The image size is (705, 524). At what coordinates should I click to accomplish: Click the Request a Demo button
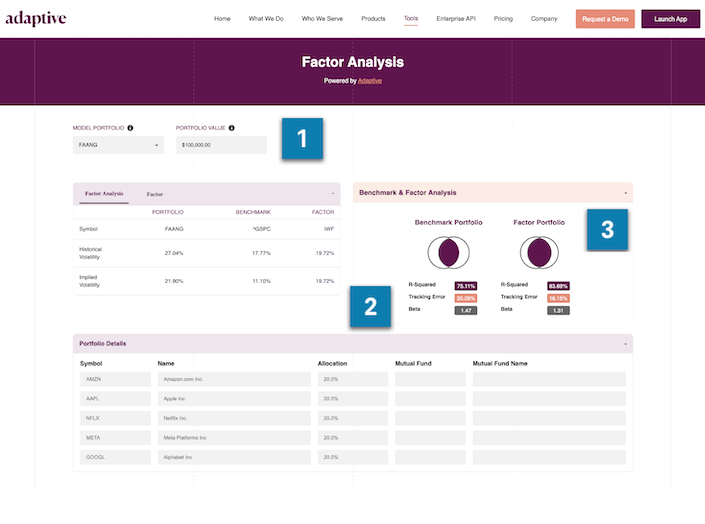[605, 19]
